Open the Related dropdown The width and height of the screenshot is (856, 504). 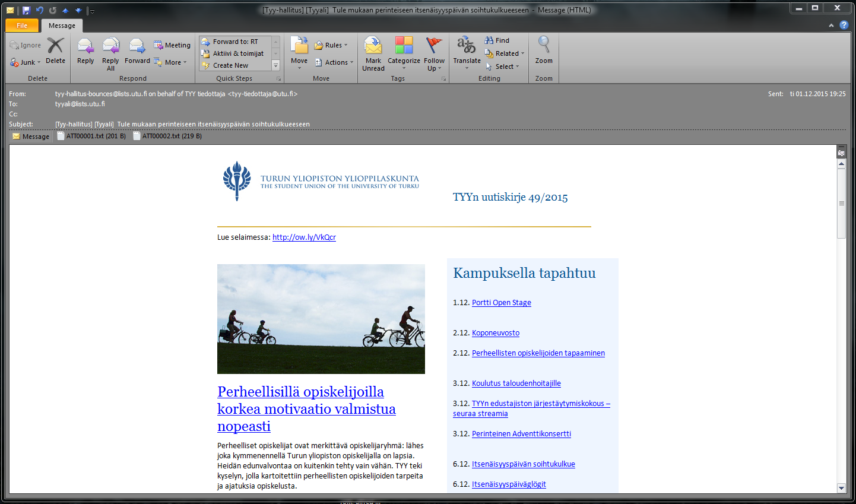[505, 53]
